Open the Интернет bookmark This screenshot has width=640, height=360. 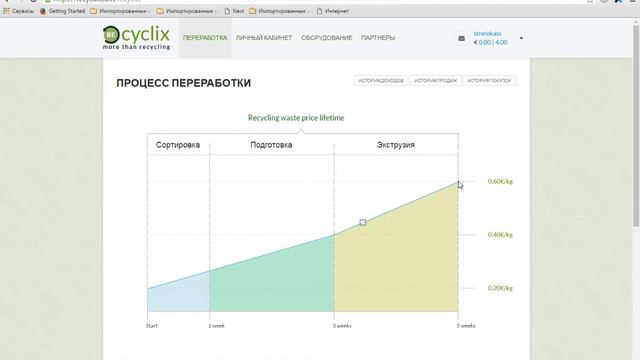pyautogui.click(x=333, y=11)
